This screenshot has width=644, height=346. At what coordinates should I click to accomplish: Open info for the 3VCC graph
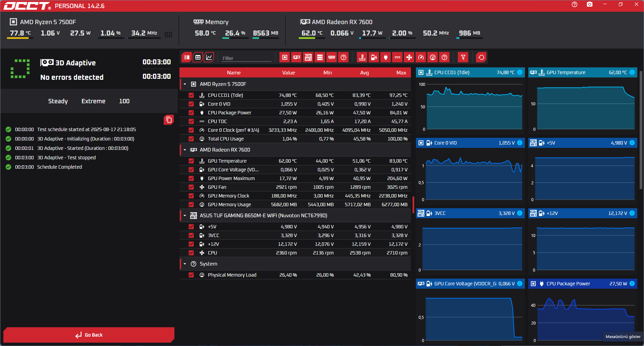520,213
